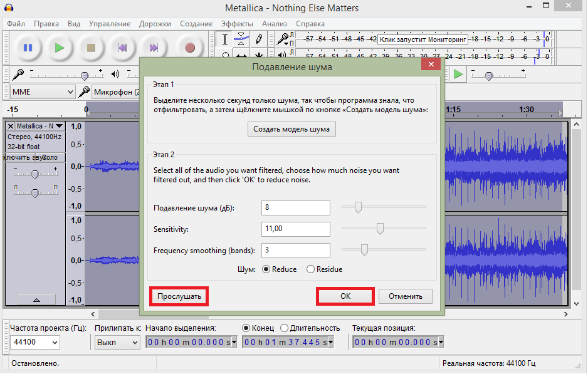Click the Sensitivity slider handle
588x374 pixels.
[x=380, y=229]
